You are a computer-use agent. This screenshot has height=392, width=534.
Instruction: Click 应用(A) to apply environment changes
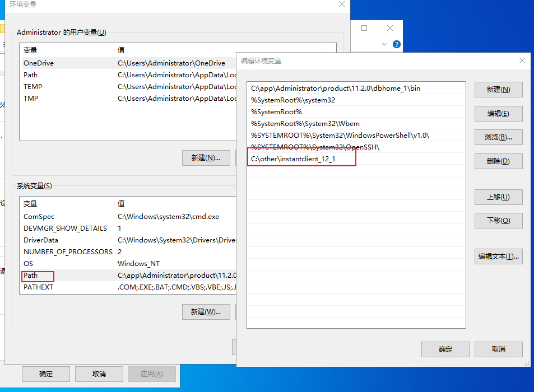pyautogui.click(x=151, y=374)
